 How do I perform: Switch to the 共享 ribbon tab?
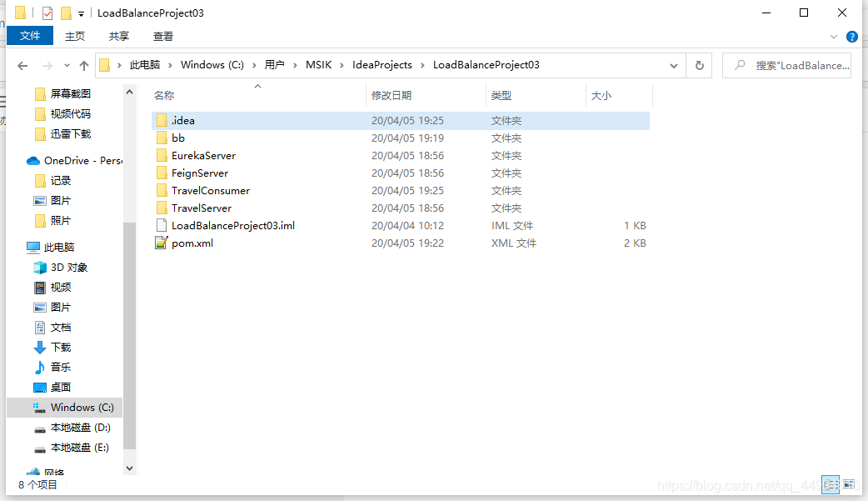pos(118,36)
